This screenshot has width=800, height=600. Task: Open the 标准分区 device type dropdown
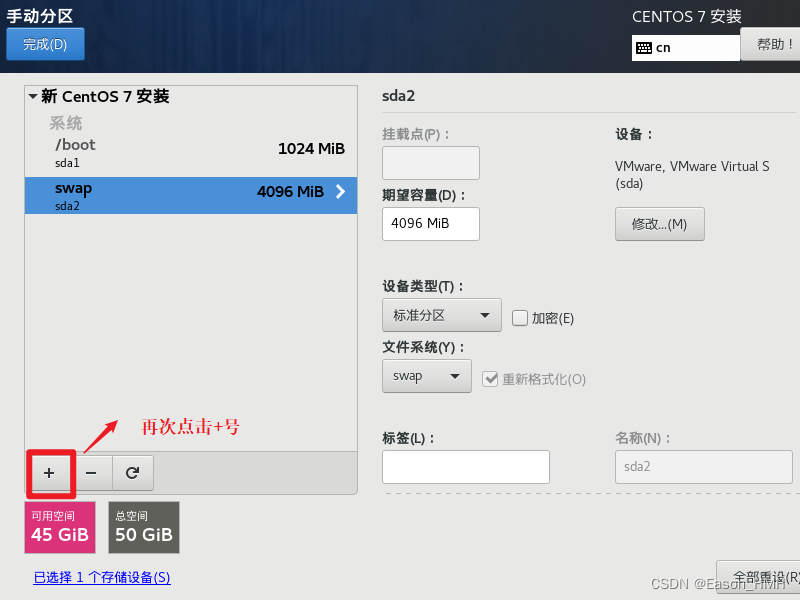pos(442,315)
